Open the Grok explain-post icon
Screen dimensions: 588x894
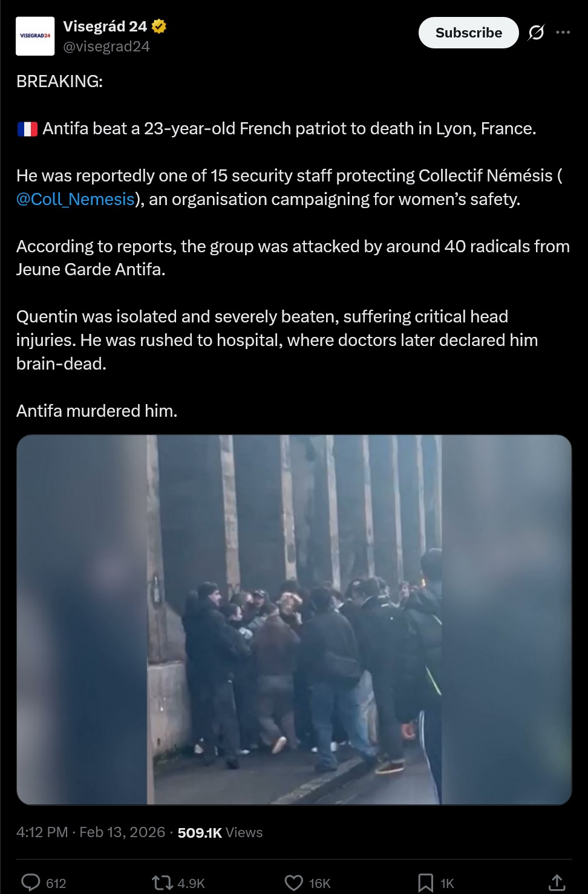536,33
